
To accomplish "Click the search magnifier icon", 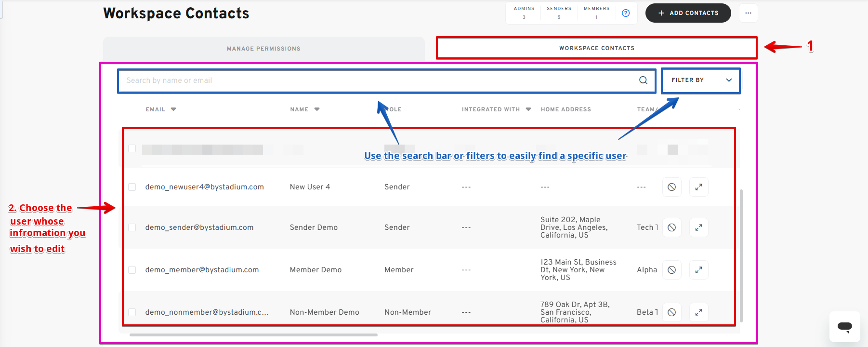I will click(x=643, y=80).
